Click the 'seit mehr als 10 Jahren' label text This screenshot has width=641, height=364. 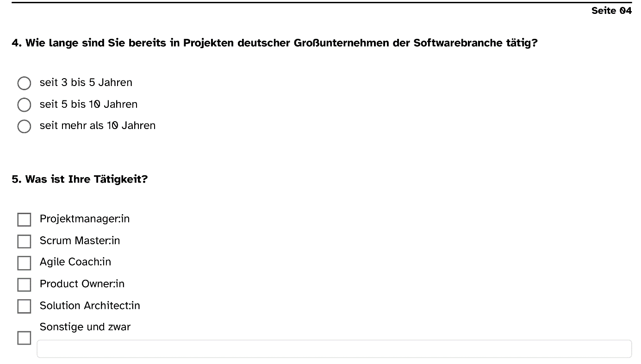point(98,125)
